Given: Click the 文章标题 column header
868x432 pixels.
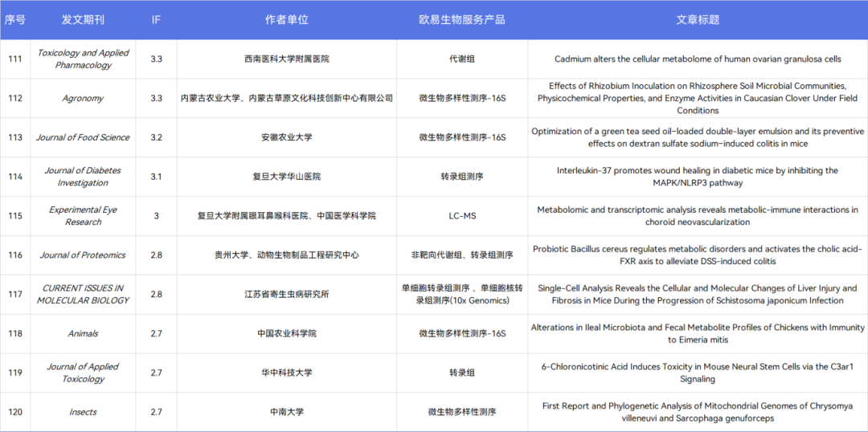Looking at the screenshot, I should click(698, 19).
